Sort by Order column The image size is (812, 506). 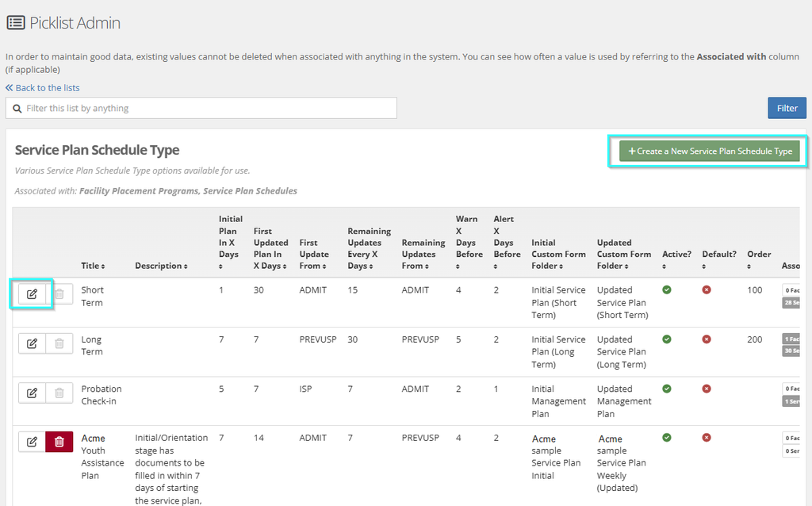click(x=759, y=260)
